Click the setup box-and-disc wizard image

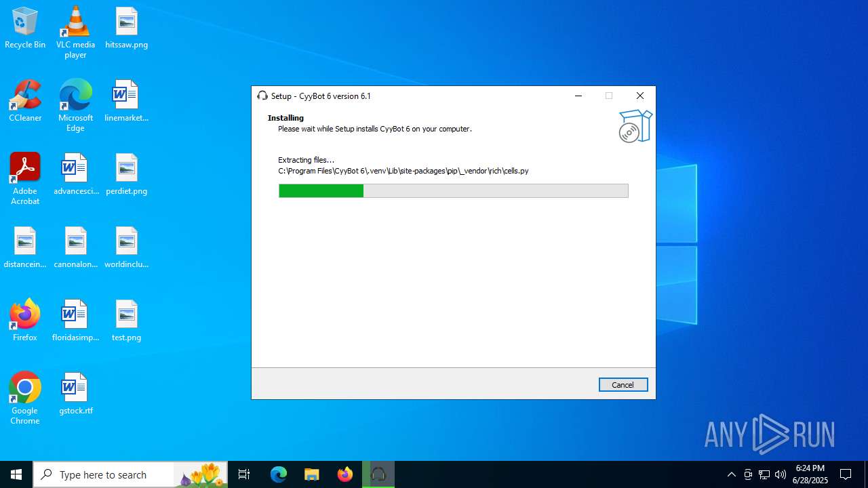point(635,126)
